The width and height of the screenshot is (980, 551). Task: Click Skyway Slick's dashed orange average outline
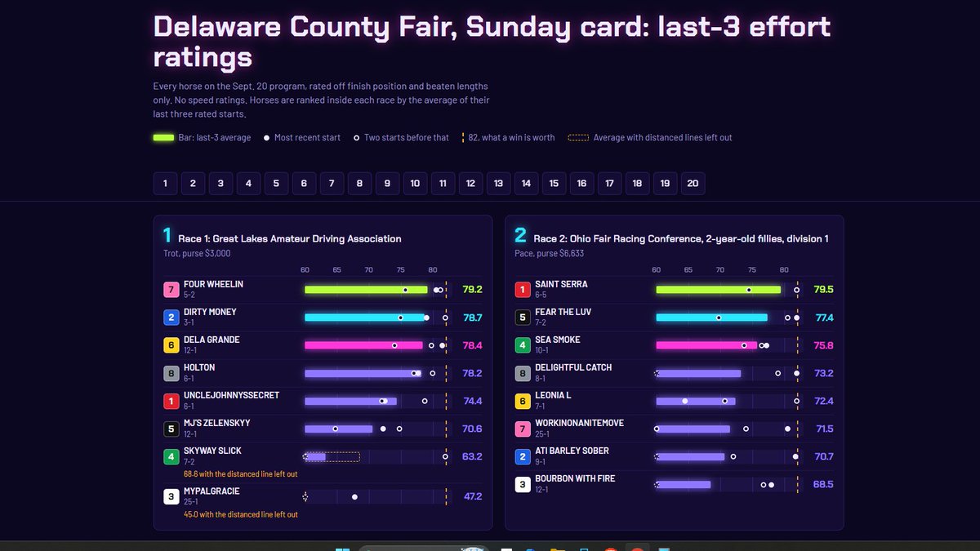tap(332, 456)
